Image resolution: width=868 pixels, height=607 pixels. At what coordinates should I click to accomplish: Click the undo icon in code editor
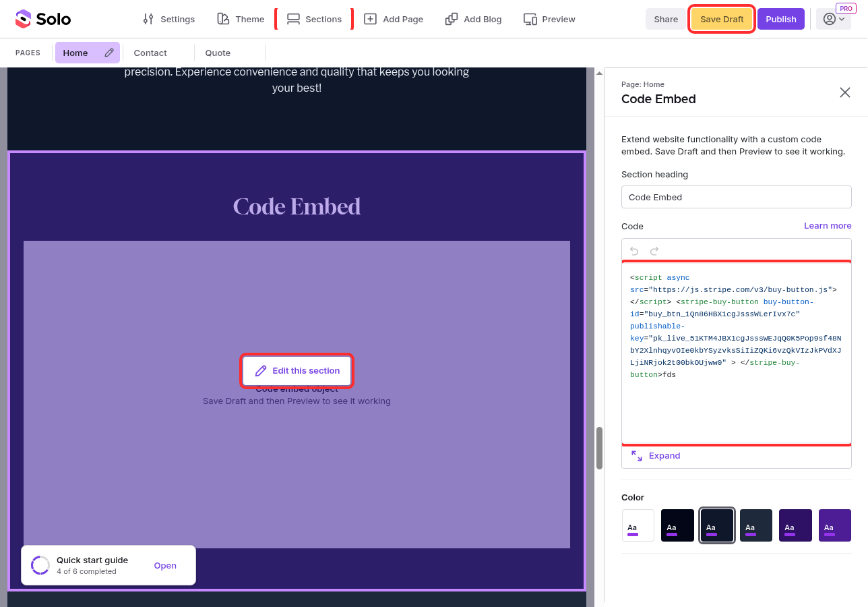[x=634, y=251]
